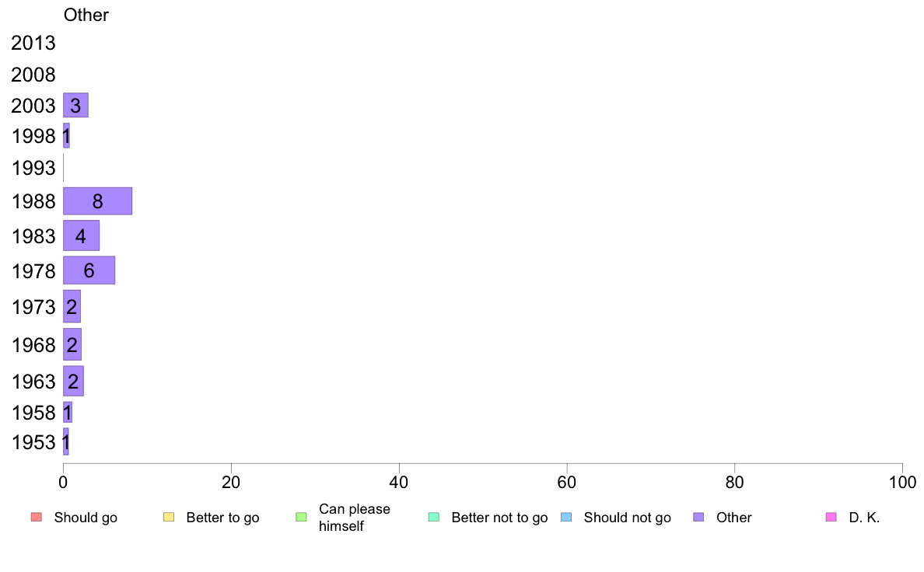Click the 1993 year axis label
The image size is (924, 572).
coord(33,168)
